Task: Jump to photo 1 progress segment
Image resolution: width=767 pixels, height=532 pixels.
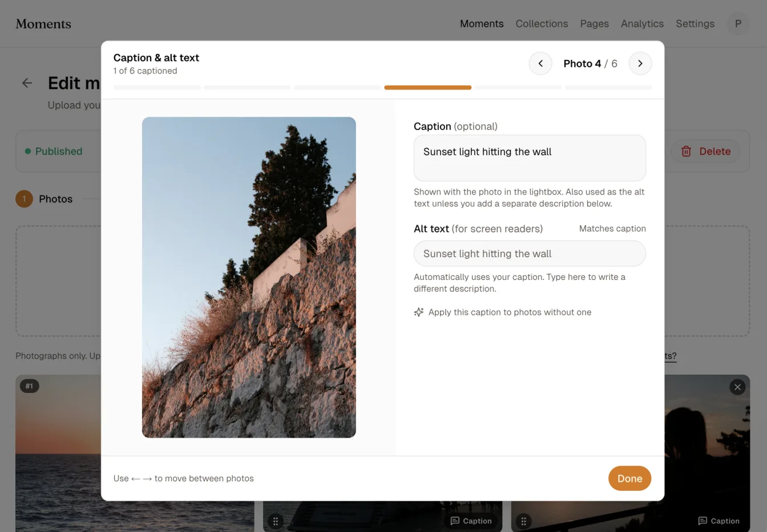Action: point(157,88)
